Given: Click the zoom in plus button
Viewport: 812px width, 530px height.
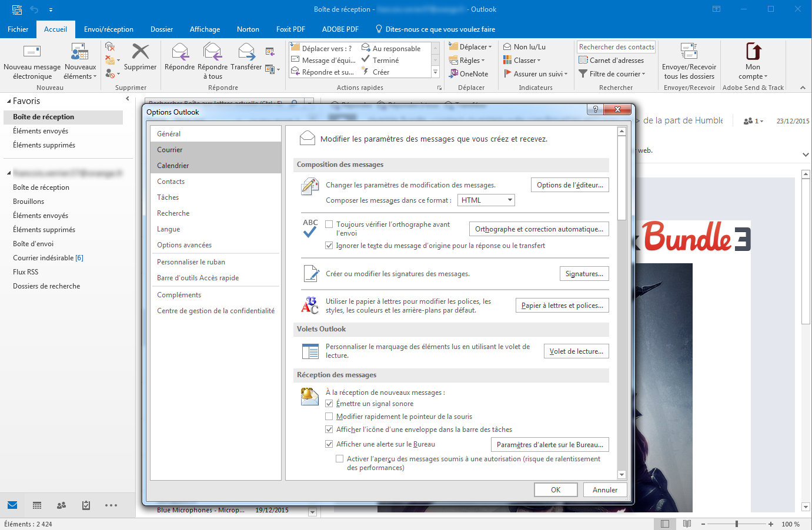Looking at the screenshot, I should pyautogui.click(x=771, y=524).
